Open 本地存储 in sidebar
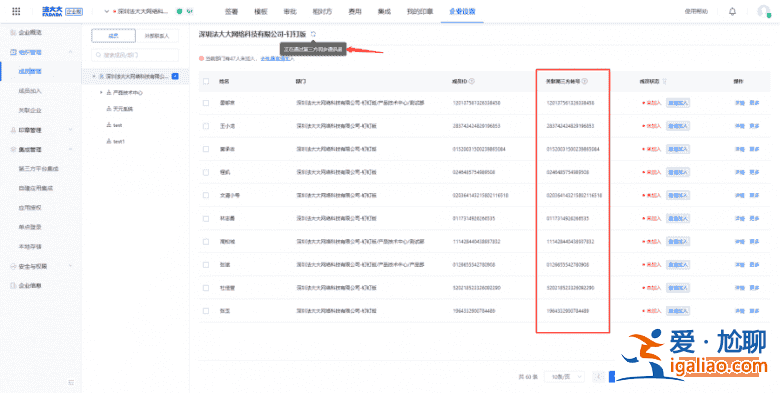This screenshot has height=393, width=780. pyautogui.click(x=30, y=247)
